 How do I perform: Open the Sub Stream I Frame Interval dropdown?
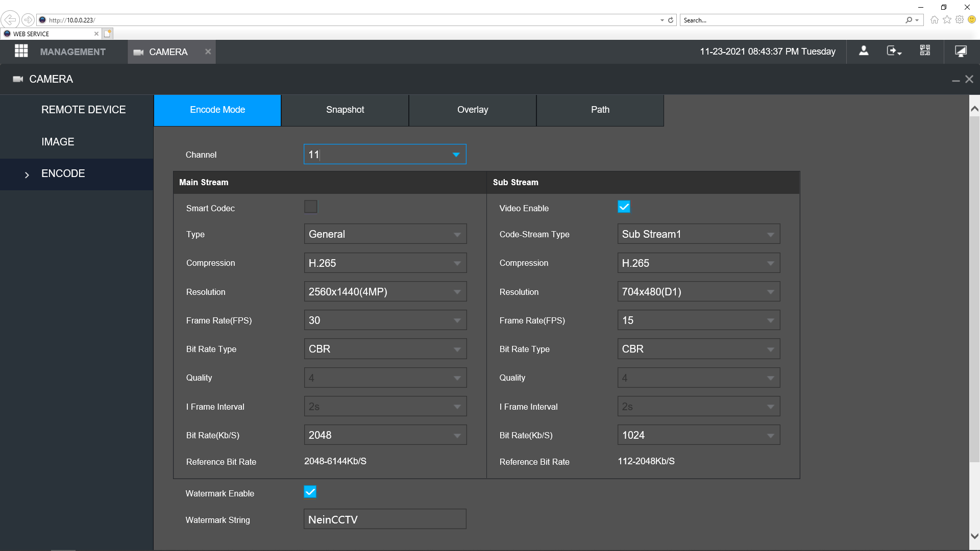click(x=699, y=407)
